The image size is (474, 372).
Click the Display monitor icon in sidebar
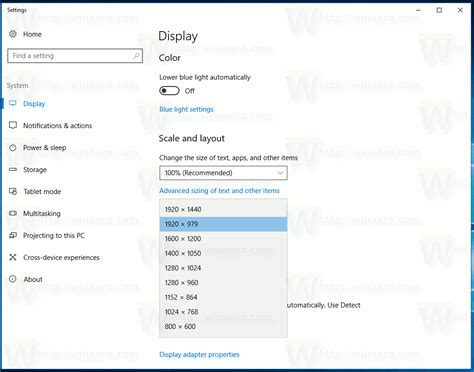(13, 103)
